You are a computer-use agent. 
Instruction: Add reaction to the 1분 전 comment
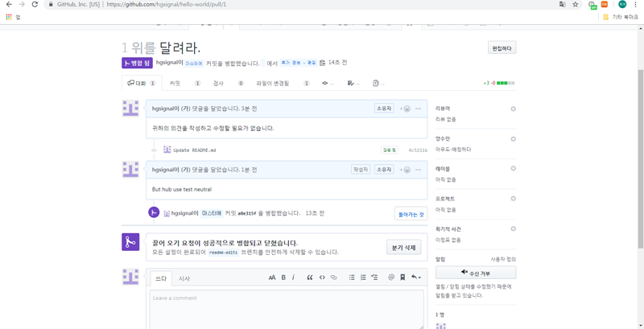(406, 170)
